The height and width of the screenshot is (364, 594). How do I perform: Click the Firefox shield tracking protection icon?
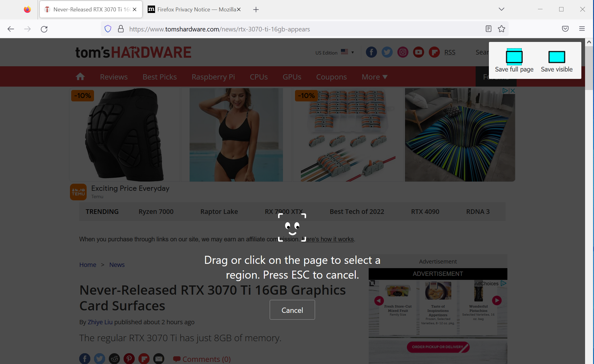(x=108, y=28)
